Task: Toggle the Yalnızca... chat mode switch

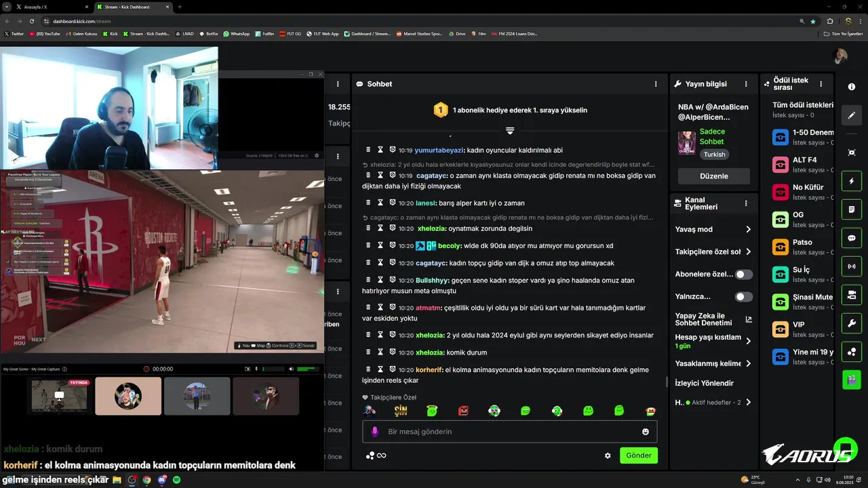Action: [744, 297]
